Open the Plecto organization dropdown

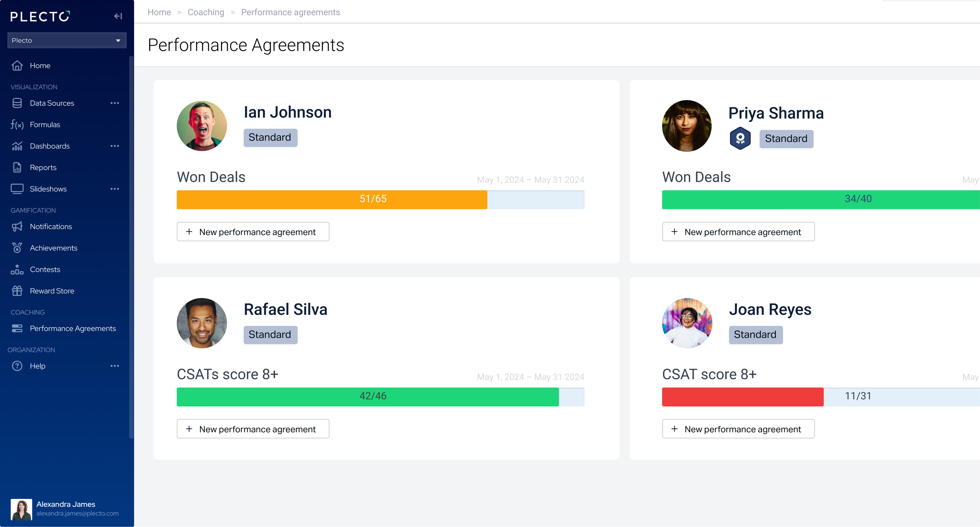pyautogui.click(x=67, y=40)
